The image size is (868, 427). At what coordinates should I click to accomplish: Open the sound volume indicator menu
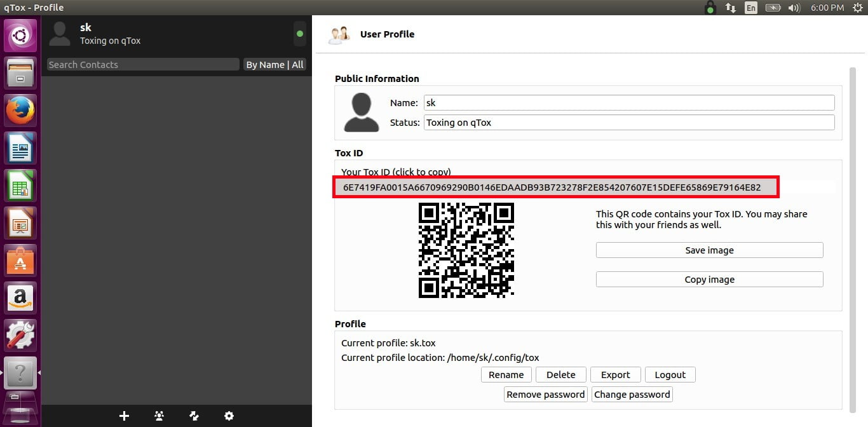[x=794, y=8]
